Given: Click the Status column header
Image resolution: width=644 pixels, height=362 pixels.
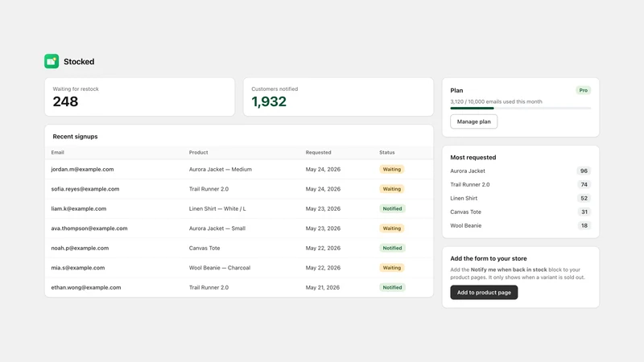Looking at the screenshot, I should (387, 152).
